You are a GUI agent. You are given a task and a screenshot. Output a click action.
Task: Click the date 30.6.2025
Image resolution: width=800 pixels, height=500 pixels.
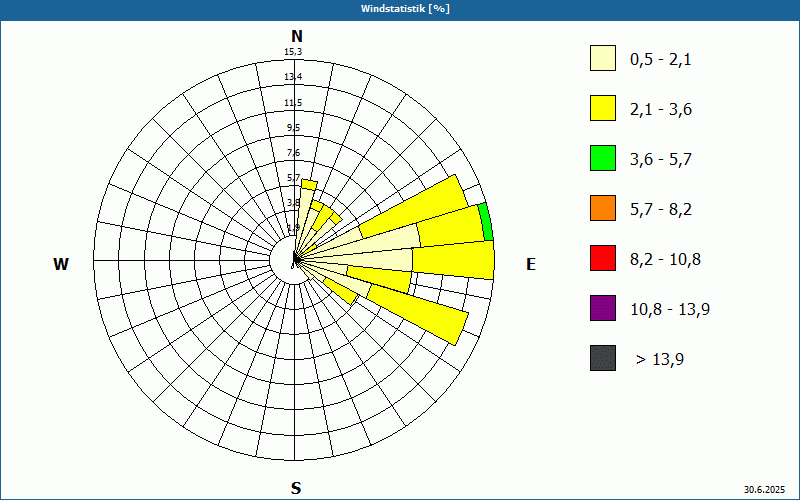[764, 490]
